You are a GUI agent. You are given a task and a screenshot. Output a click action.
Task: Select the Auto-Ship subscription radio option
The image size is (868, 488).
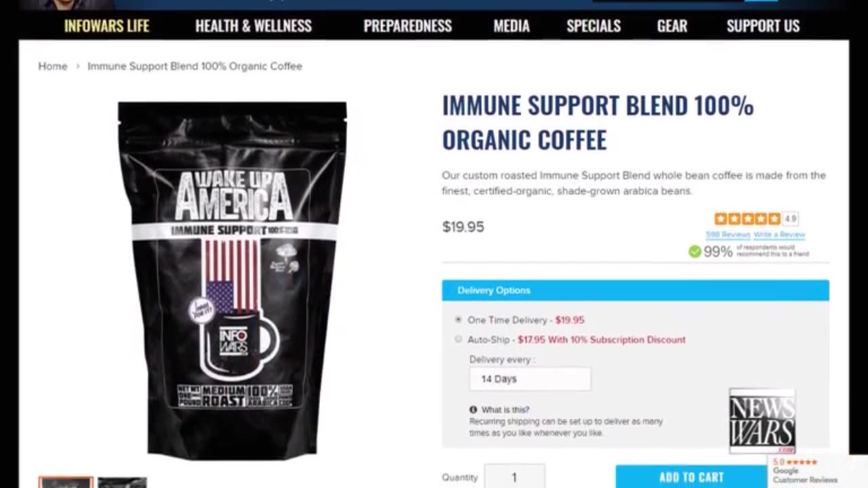(458, 340)
